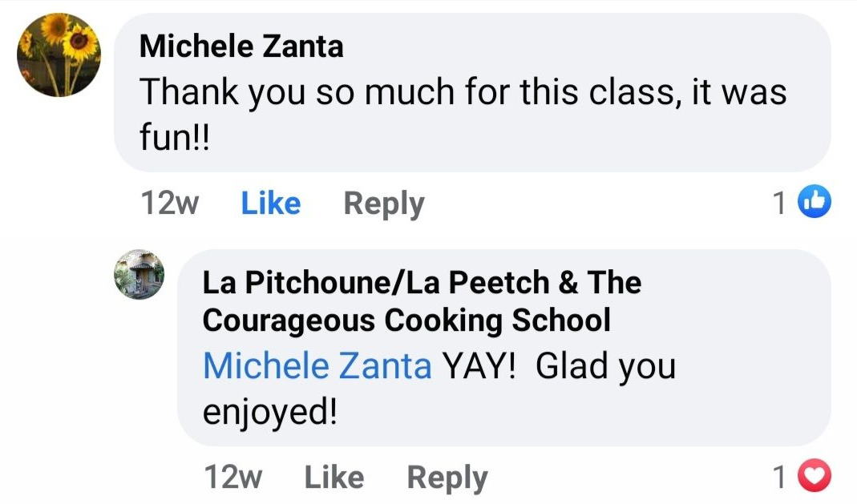This screenshot has width=857, height=504.
Task: Click the text "Thank you so much for this class"
Action: coord(385,93)
